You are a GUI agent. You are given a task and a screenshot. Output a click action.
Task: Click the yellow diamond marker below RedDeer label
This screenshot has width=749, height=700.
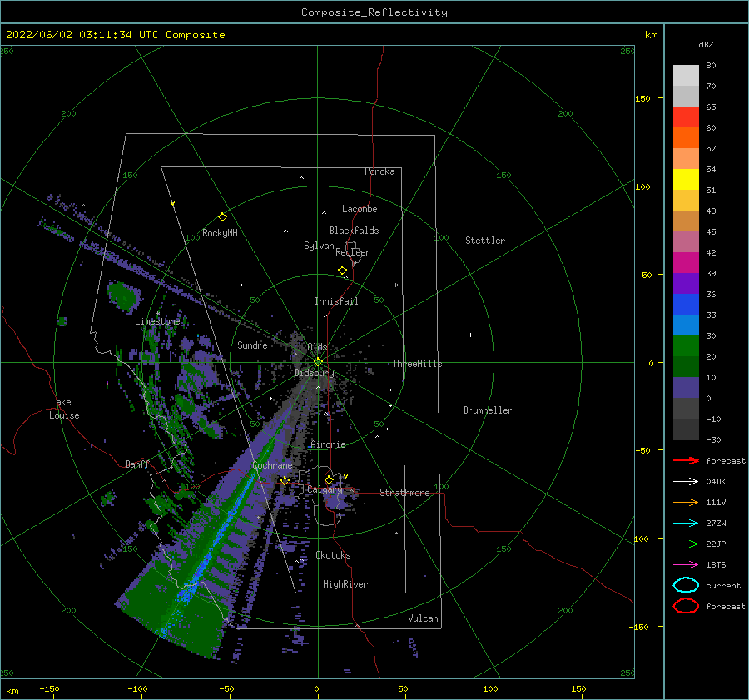pos(342,271)
